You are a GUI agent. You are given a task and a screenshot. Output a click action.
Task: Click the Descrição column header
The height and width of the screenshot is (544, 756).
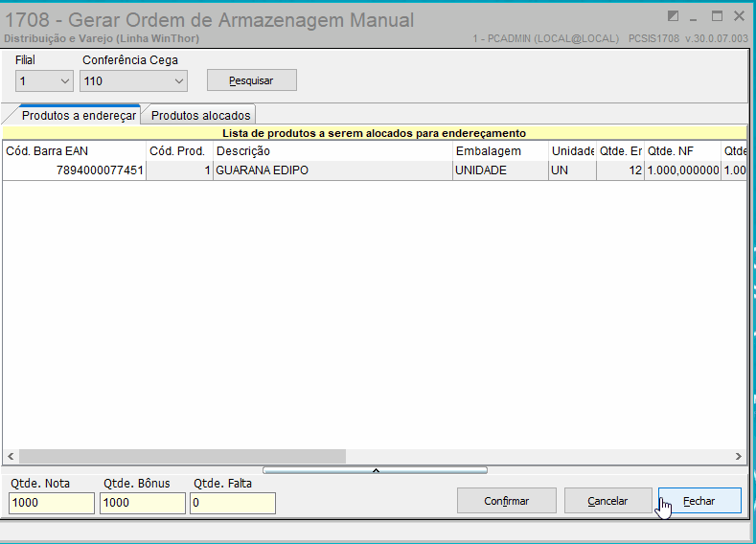pos(332,151)
